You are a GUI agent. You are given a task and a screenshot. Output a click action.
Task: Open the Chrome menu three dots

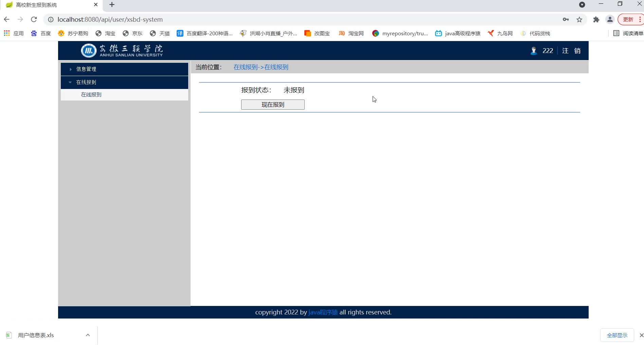pos(640,20)
